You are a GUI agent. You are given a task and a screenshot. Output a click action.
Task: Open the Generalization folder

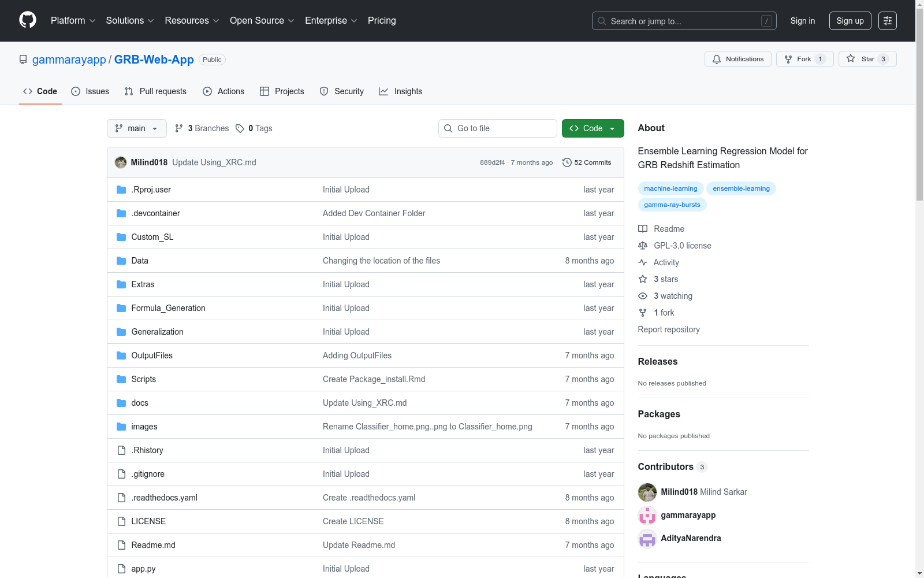(x=157, y=332)
